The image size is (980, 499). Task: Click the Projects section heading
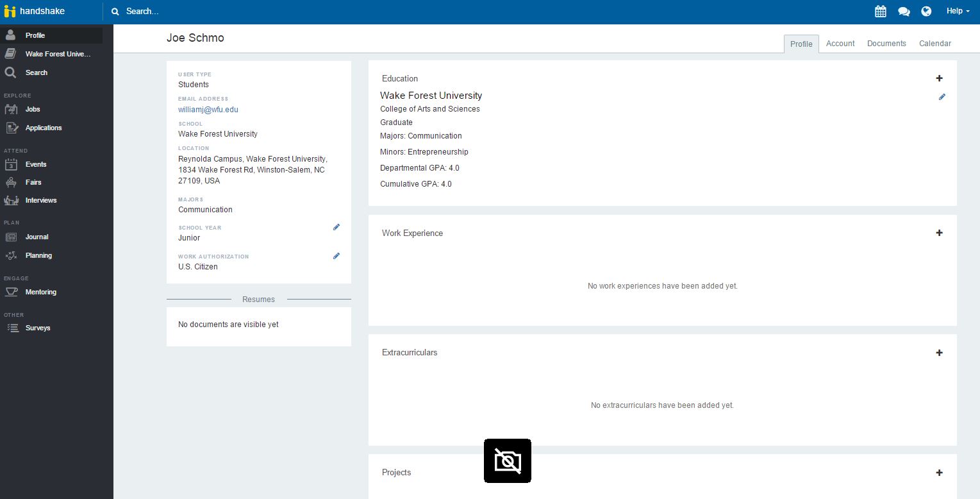click(396, 473)
